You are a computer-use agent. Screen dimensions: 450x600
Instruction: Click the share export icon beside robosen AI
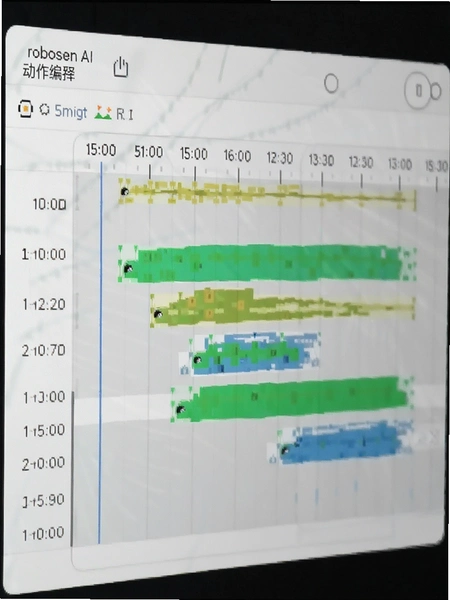121,68
